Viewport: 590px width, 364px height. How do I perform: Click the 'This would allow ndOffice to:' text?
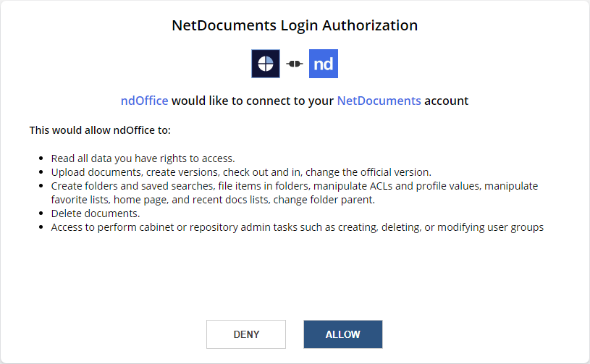point(100,130)
